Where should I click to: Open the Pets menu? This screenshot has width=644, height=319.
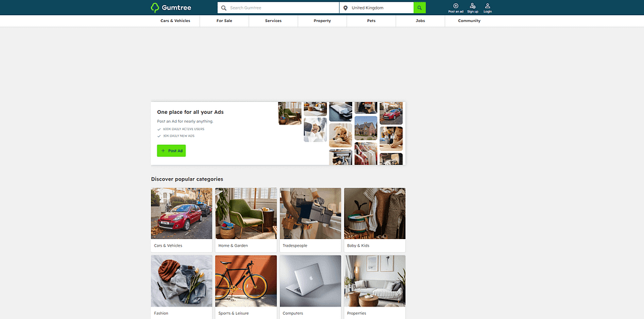(x=371, y=21)
